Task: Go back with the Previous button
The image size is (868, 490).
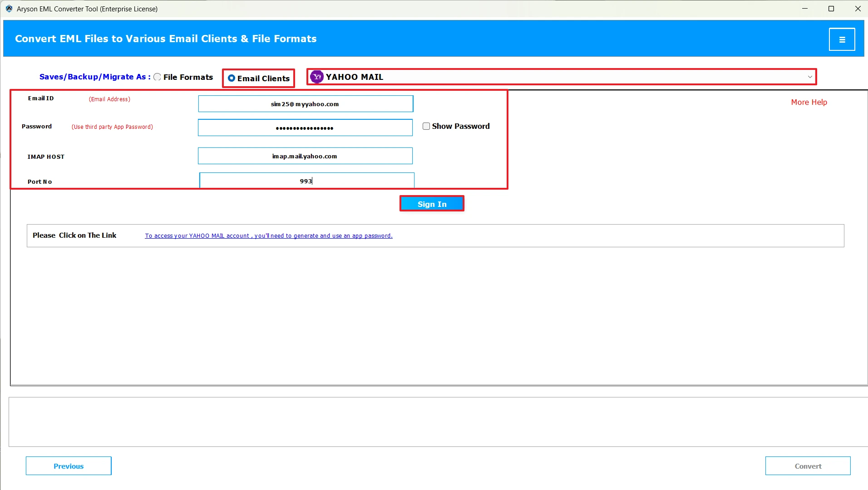Action: click(x=69, y=466)
